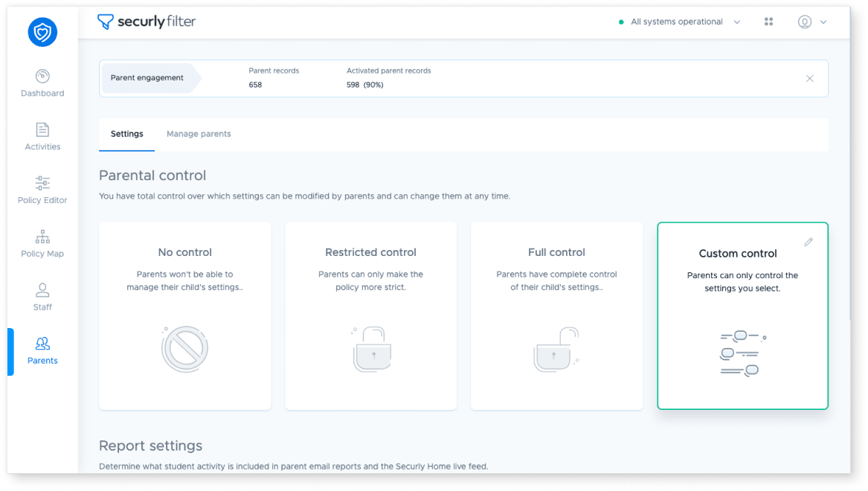
Task: Open the Policy Editor sliders icon
Action: (x=42, y=183)
